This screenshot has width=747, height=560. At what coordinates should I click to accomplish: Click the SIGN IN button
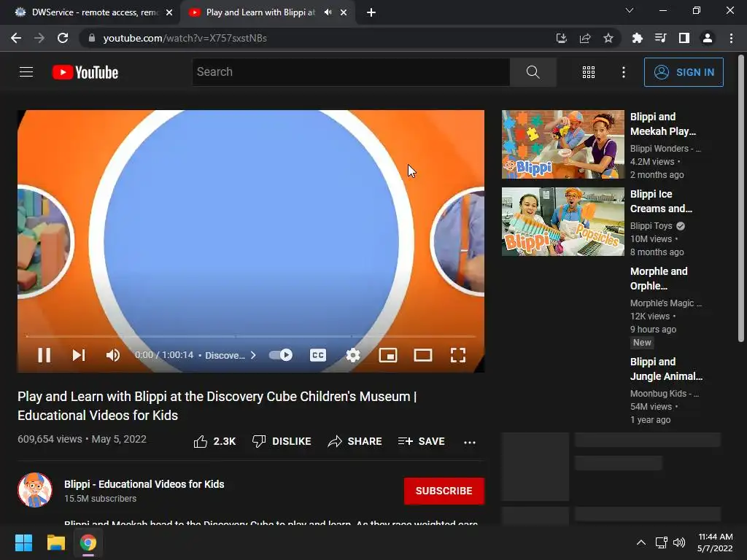click(683, 72)
